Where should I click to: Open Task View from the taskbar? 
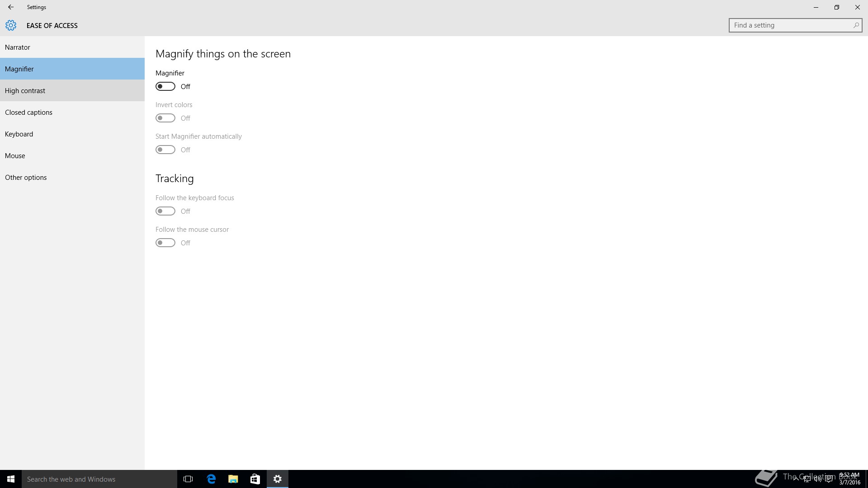[188, 479]
